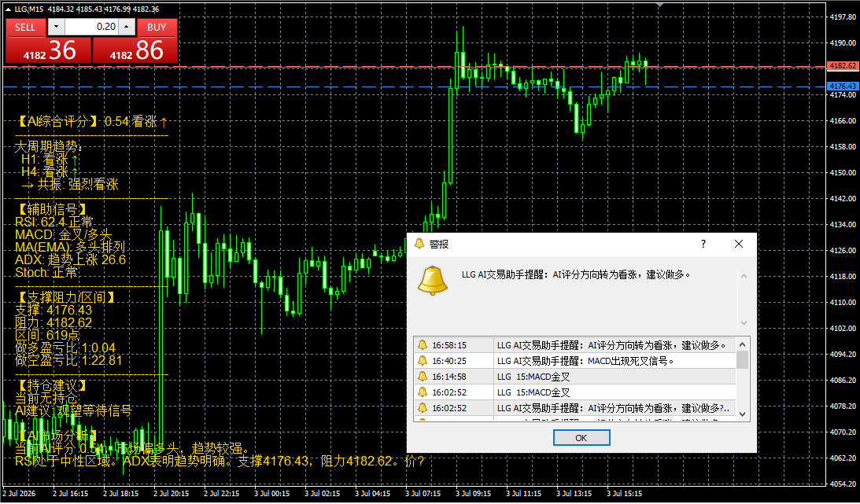Click the 共振: 强烈看涨 text

point(70,185)
